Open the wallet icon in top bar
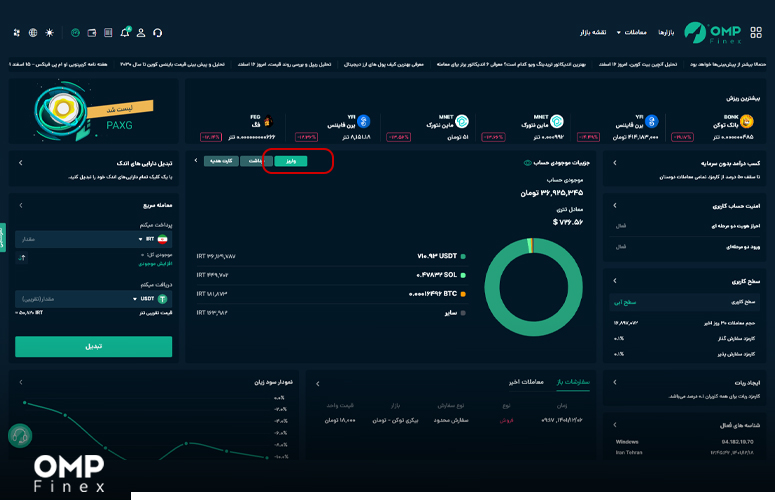Viewport: 775px width, 500px height. [92, 33]
